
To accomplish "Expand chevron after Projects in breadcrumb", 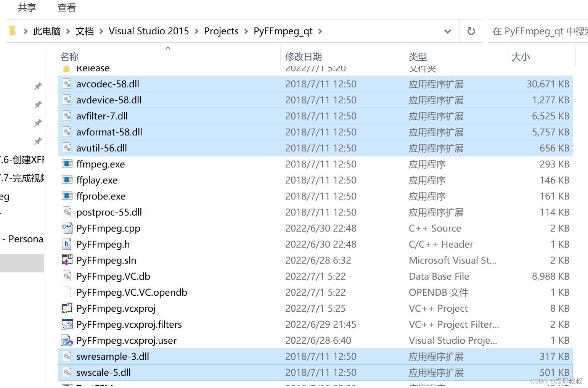I will click(x=246, y=31).
